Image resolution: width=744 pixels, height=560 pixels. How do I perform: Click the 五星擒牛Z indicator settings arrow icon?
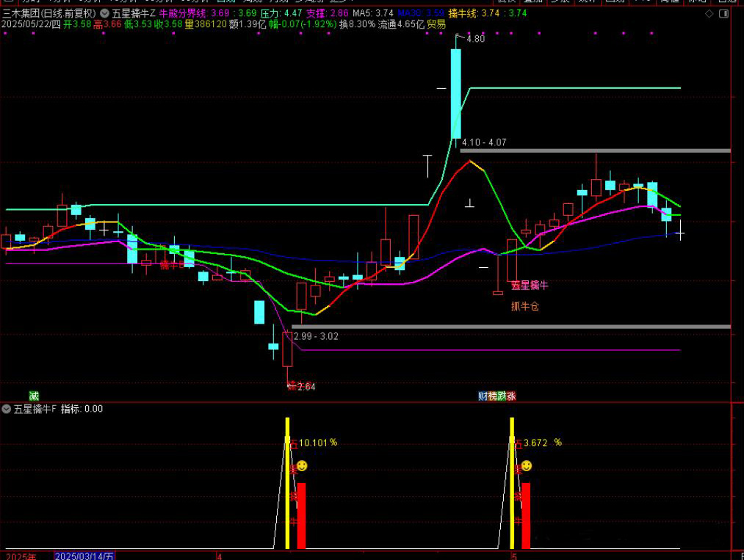[104, 13]
